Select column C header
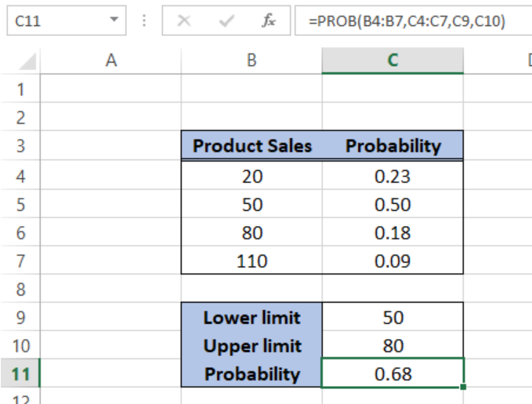532x404 pixels. (393, 61)
